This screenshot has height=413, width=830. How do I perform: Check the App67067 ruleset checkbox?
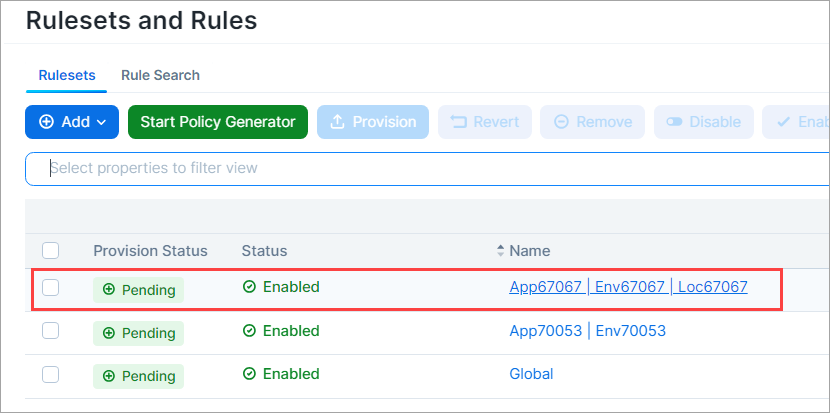pyautogui.click(x=51, y=288)
